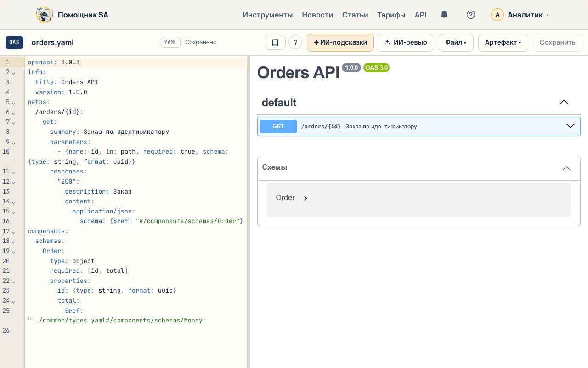The image size is (588, 368).
Task: Click the YAML format badge
Action: coord(170,42)
